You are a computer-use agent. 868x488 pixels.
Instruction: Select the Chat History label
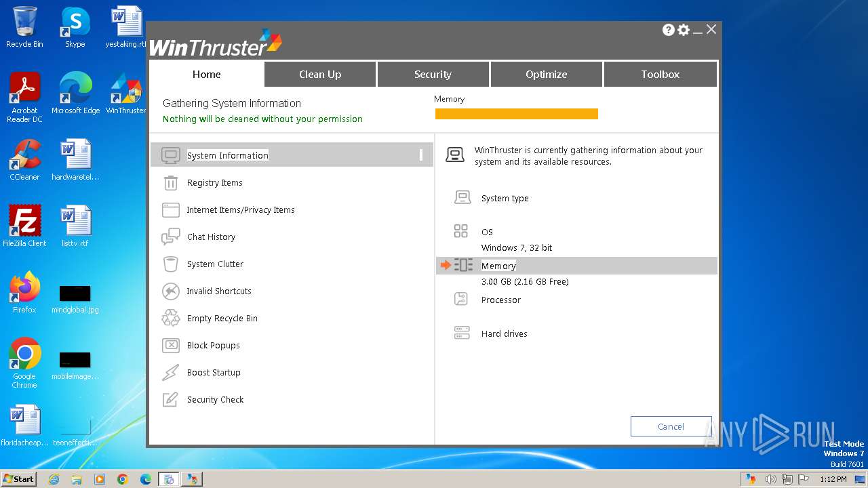211,237
